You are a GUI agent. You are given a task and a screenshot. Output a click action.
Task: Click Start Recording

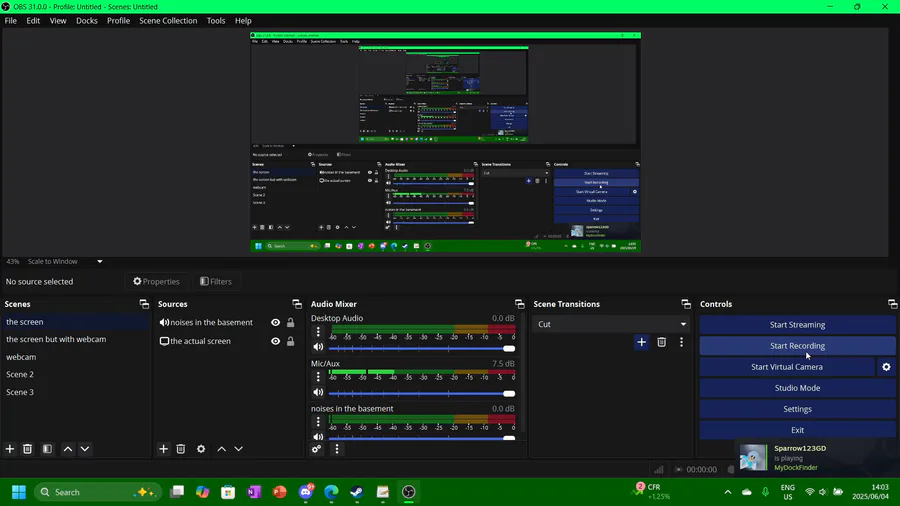tap(797, 346)
